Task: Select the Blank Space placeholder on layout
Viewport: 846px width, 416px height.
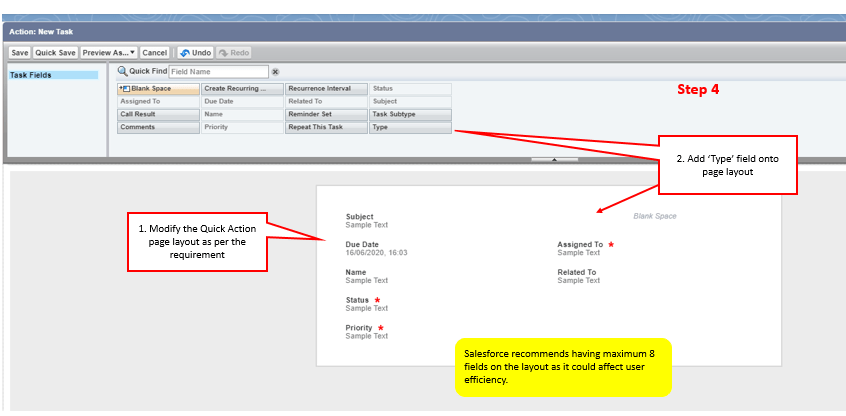Action: [x=655, y=216]
